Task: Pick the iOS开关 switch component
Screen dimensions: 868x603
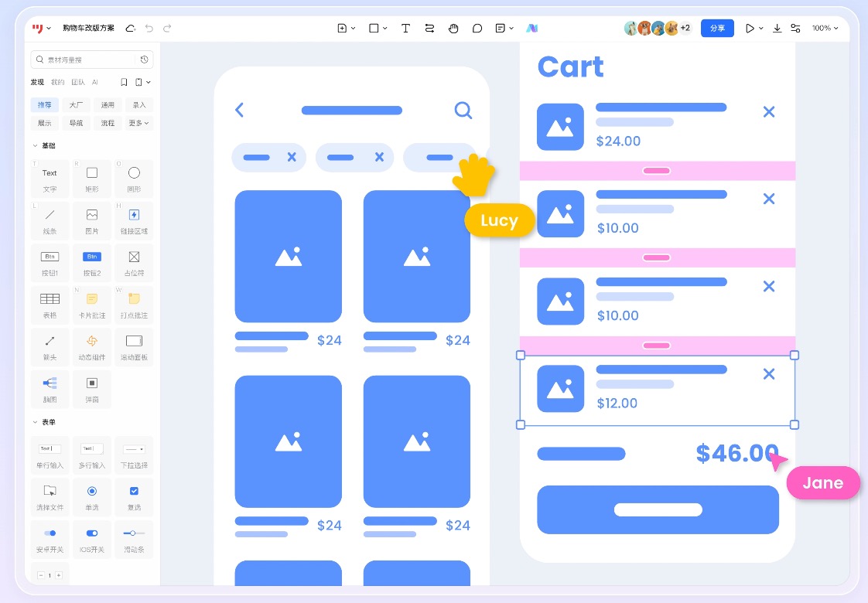Action: [x=92, y=540]
